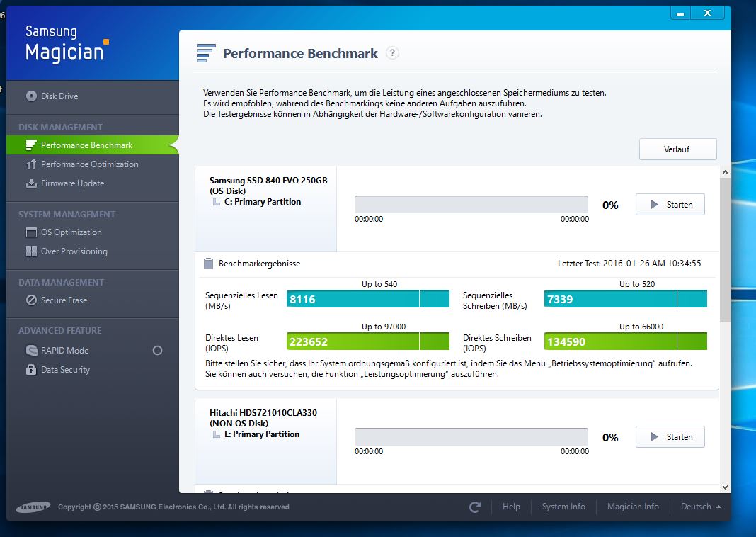This screenshot has height=537, width=756.
Task: Click the Performance Benchmark header icon
Action: click(207, 53)
